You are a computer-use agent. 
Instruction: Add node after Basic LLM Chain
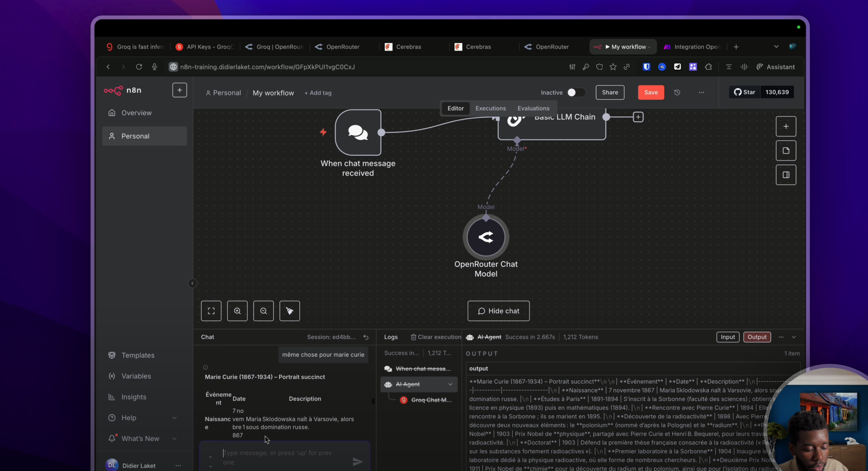(638, 117)
